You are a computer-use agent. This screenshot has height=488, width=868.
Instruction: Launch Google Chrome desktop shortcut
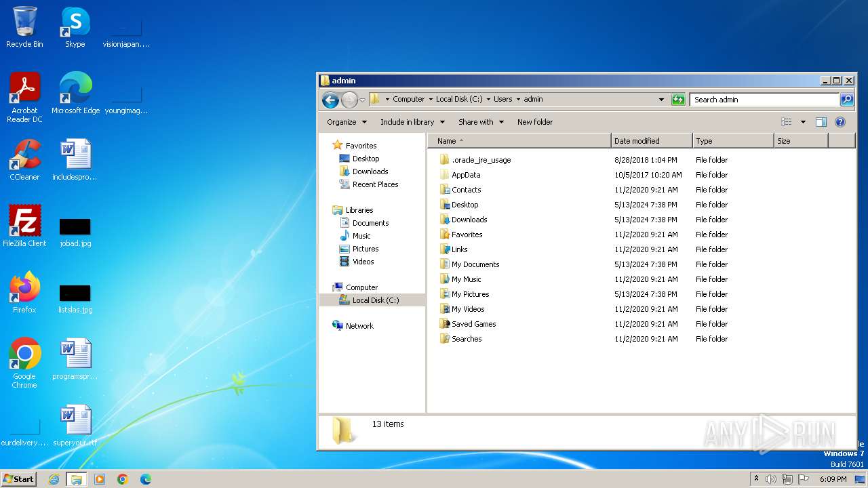click(x=24, y=363)
